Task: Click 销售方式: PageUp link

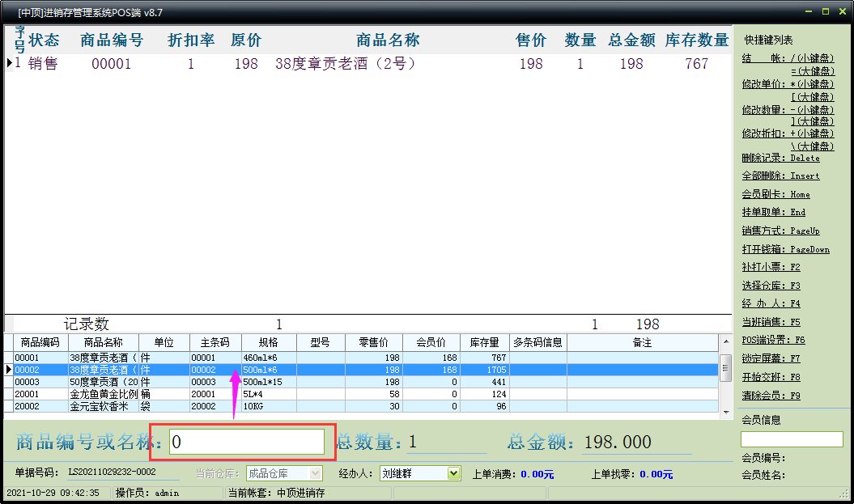Action: coord(780,231)
